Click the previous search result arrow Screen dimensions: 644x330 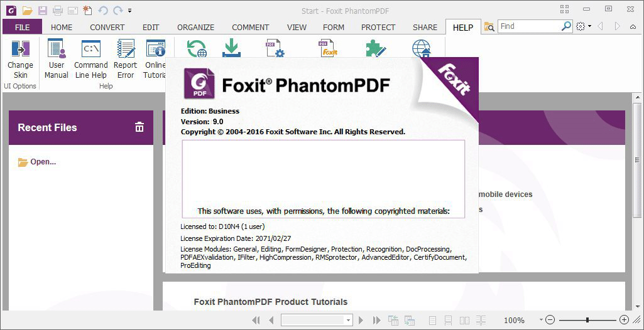600,26
